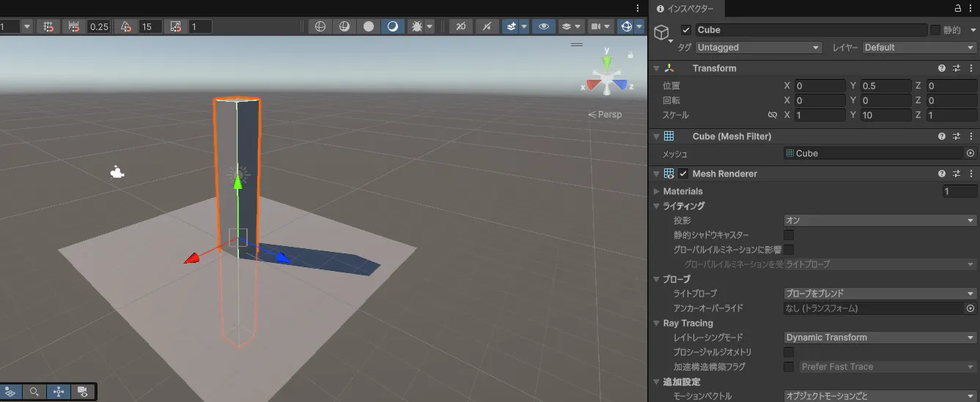Click the magnifier icon in bottom overlay toolbar
The height and width of the screenshot is (402, 980).
(34, 392)
